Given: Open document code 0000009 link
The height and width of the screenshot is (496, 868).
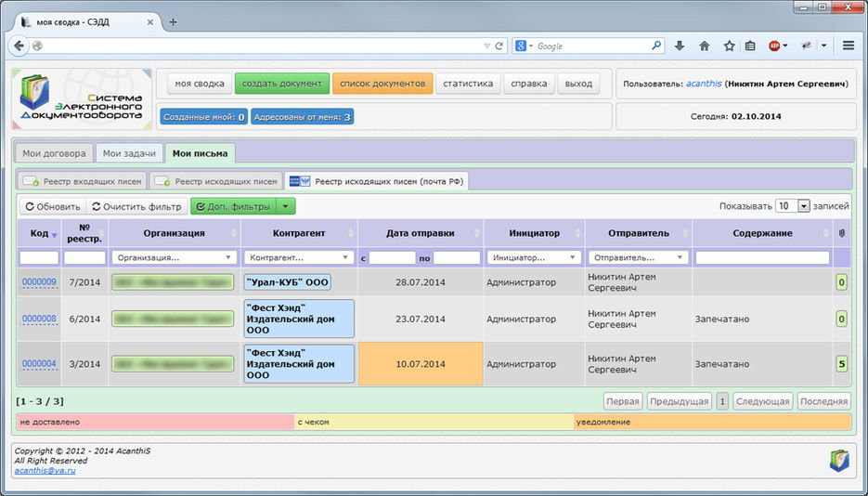Looking at the screenshot, I should tap(39, 282).
